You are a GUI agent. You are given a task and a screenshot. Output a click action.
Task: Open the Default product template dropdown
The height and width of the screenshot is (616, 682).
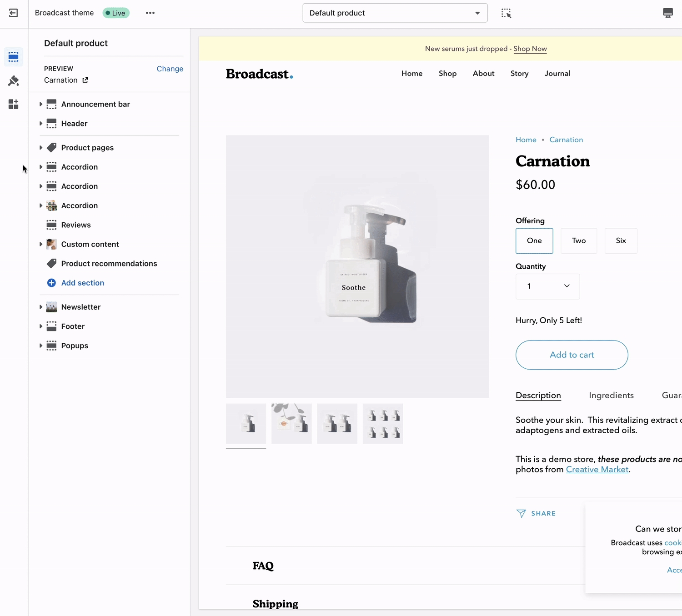(x=395, y=13)
